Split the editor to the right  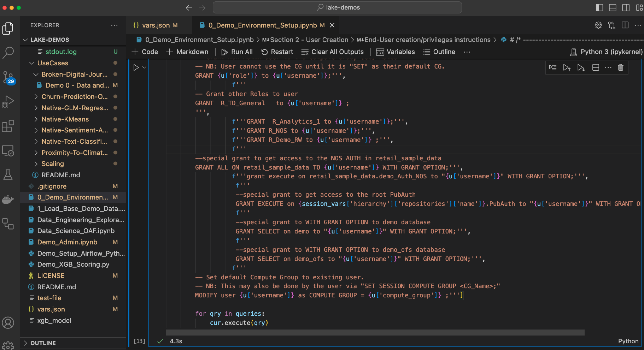(625, 25)
